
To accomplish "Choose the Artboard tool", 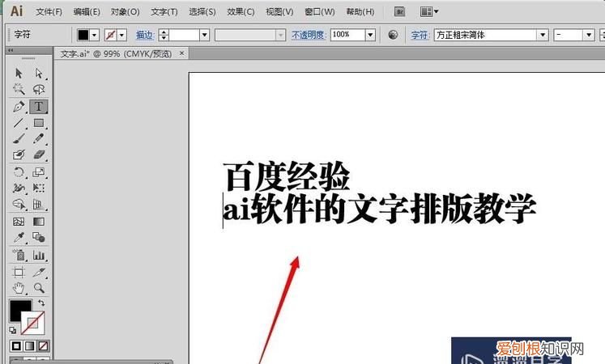I will click(19, 273).
